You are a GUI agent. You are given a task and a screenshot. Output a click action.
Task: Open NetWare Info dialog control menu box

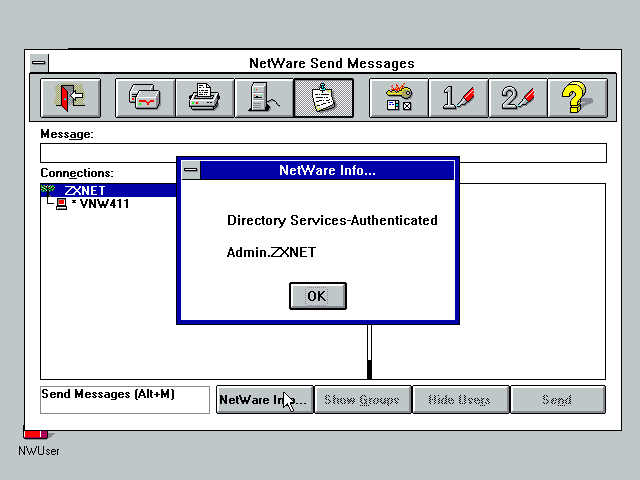click(x=191, y=170)
